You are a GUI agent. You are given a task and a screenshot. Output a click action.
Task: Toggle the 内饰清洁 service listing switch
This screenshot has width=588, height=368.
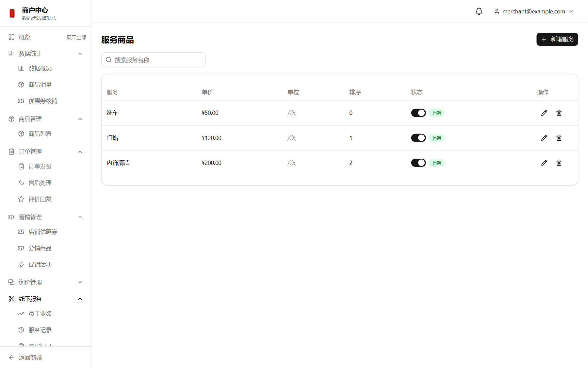[x=418, y=163]
